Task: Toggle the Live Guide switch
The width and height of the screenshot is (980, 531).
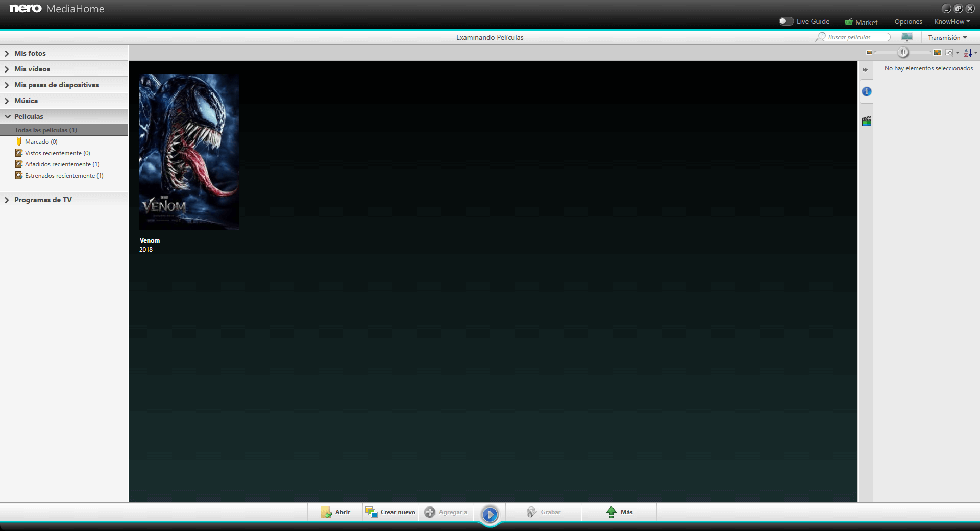Action: (786, 21)
